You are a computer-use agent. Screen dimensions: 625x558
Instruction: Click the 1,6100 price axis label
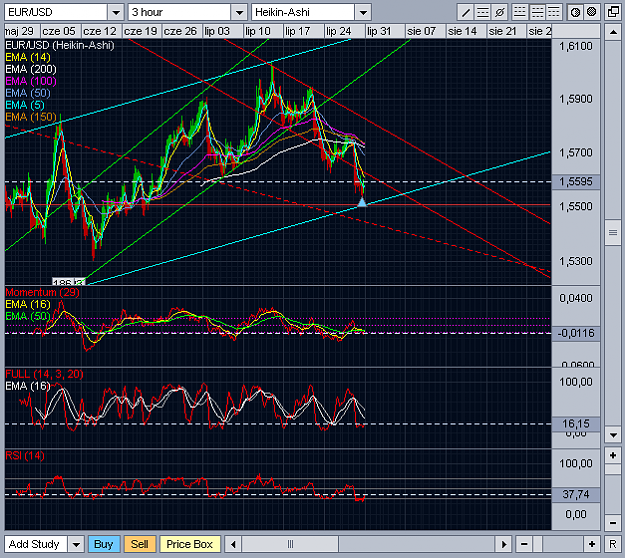click(576, 47)
